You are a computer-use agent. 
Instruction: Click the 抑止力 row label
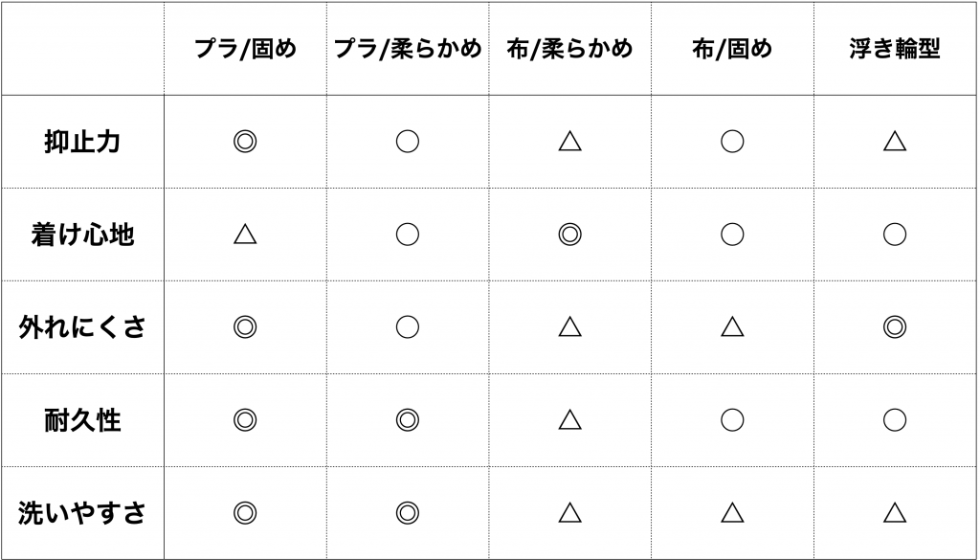pyautogui.click(x=82, y=142)
